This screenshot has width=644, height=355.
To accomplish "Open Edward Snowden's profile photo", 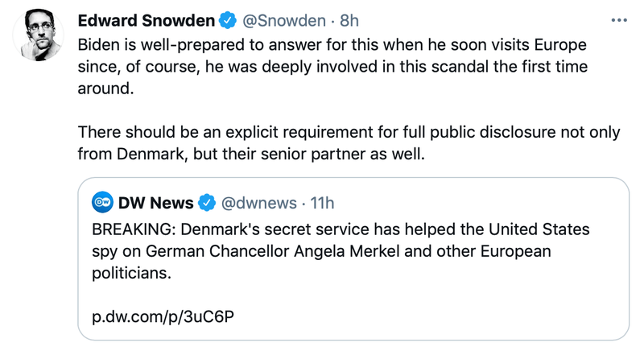I will coord(38,37).
